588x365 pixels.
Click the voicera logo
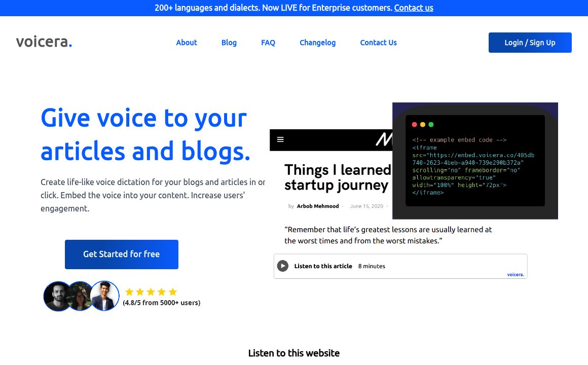click(x=44, y=42)
